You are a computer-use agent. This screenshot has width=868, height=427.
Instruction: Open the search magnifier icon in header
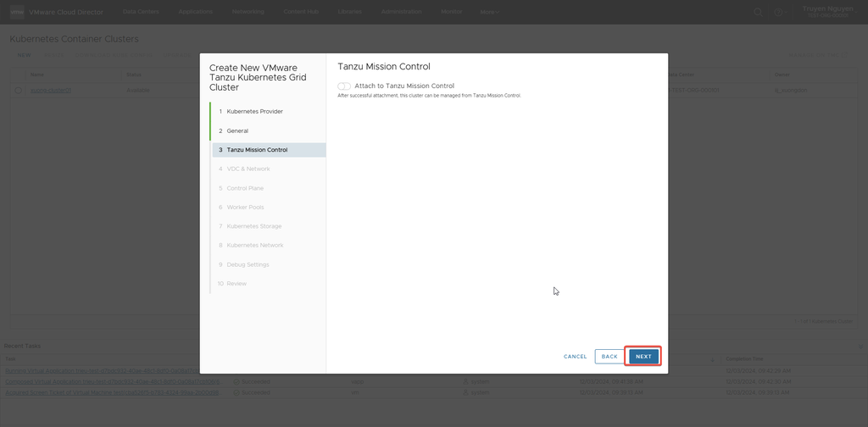coord(759,12)
